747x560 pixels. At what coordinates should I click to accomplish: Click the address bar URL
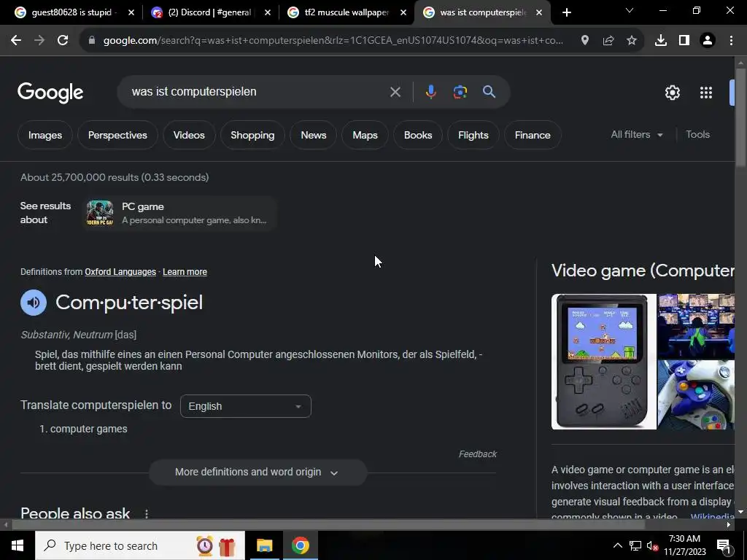[x=333, y=41]
